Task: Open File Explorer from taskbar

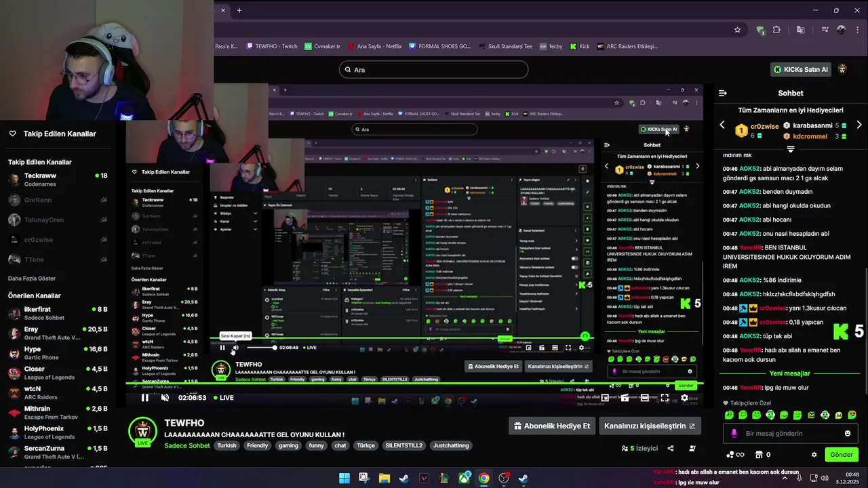Action: pos(384,479)
